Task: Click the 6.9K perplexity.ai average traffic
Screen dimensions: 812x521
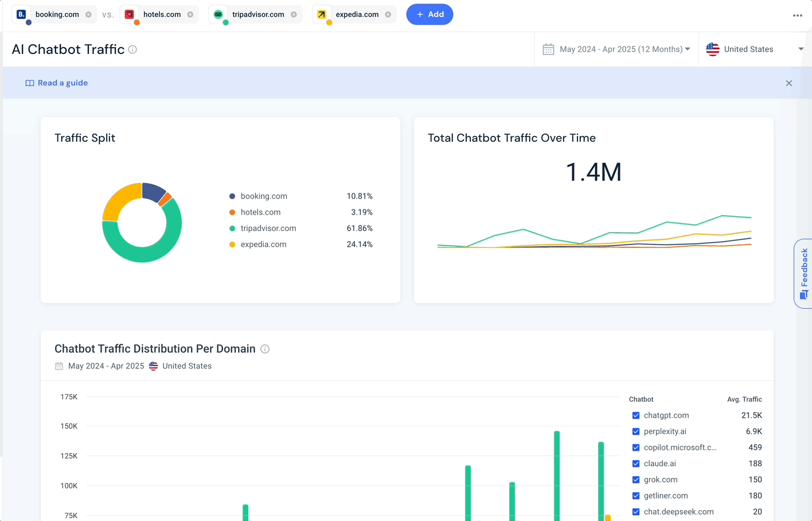Action: coord(754,431)
